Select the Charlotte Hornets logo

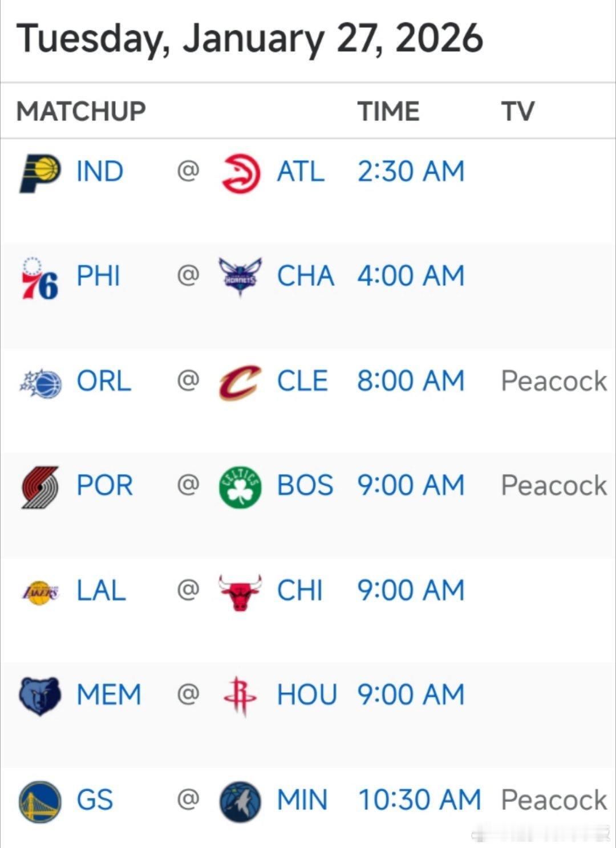240,277
